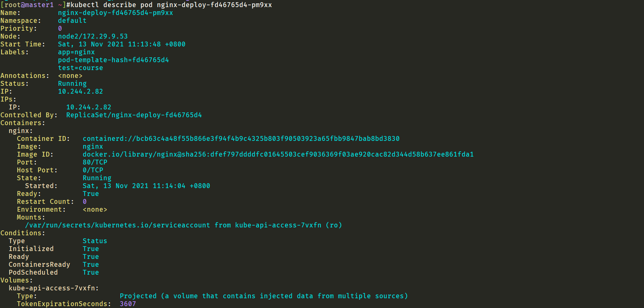Click the pod name nginx-deploy-fd46765d4-pm9xx value
This screenshot has width=644, height=308.
click(x=115, y=13)
